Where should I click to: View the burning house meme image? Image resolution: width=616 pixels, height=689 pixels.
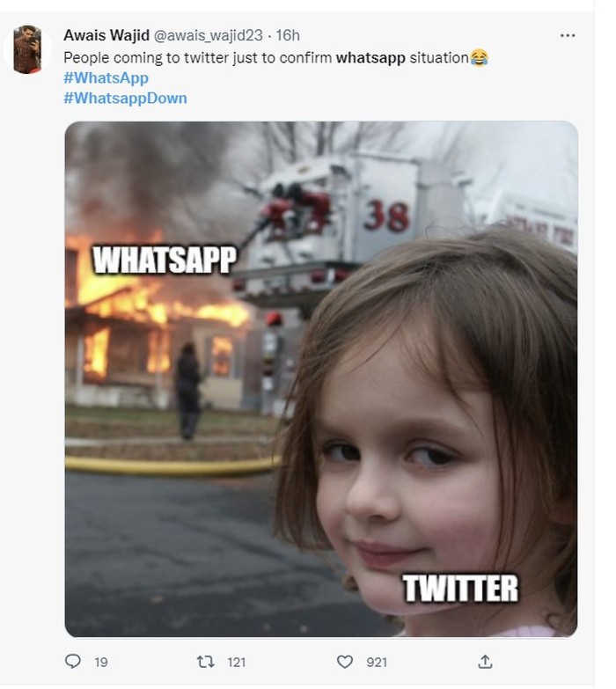coord(321,378)
